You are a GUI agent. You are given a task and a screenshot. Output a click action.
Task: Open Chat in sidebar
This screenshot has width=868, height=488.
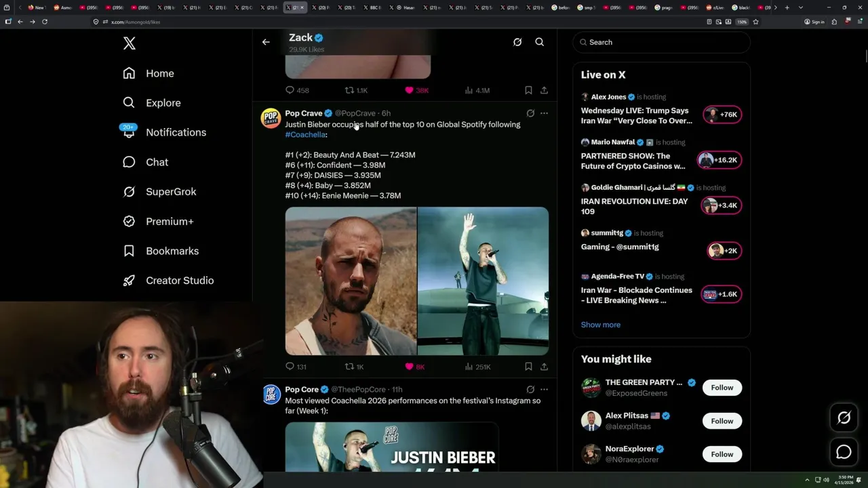coord(145,162)
